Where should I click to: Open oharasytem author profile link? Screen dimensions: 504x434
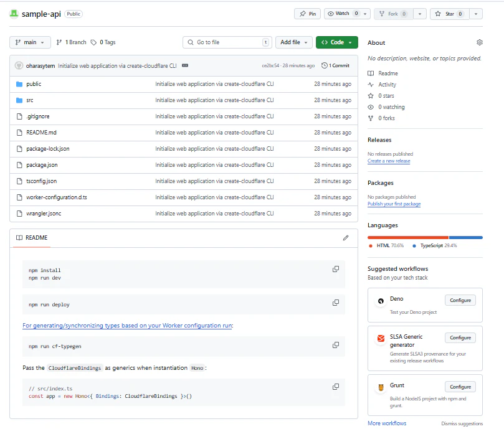pyautogui.click(x=40, y=66)
